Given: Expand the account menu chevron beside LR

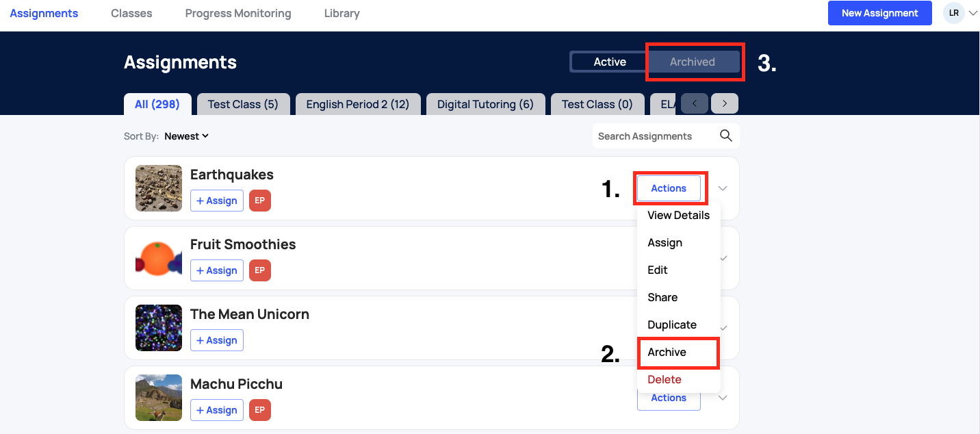Looking at the screenshot, I should 972,13.
